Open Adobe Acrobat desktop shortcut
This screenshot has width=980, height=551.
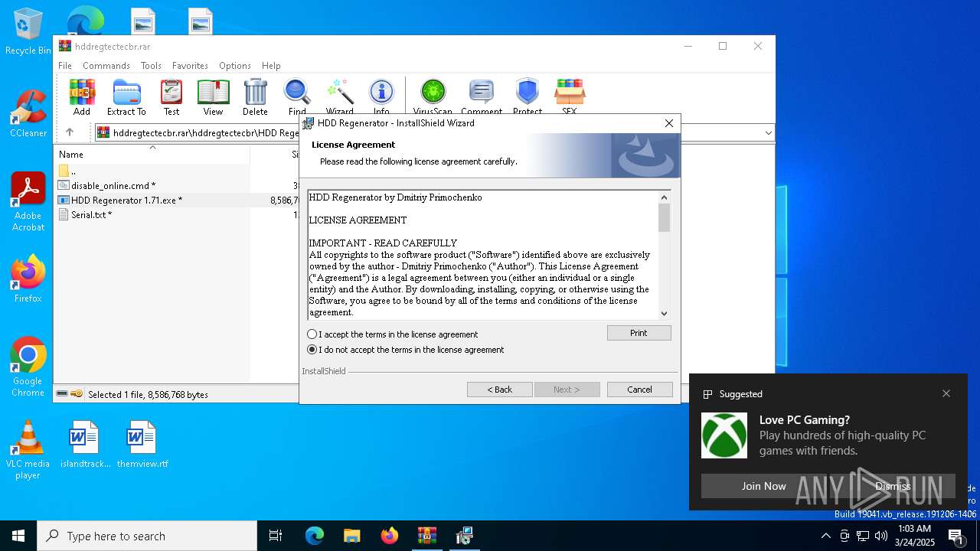[x=28, y=203]
